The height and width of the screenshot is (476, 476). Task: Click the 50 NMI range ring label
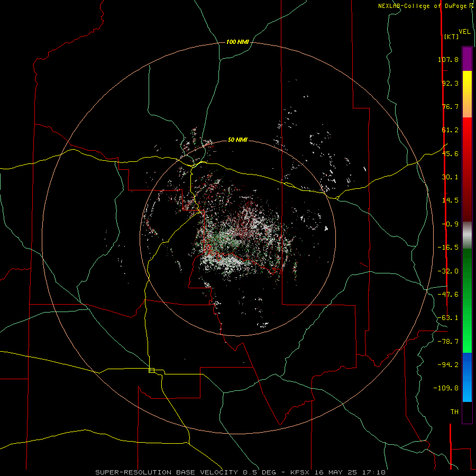point(237,140)
